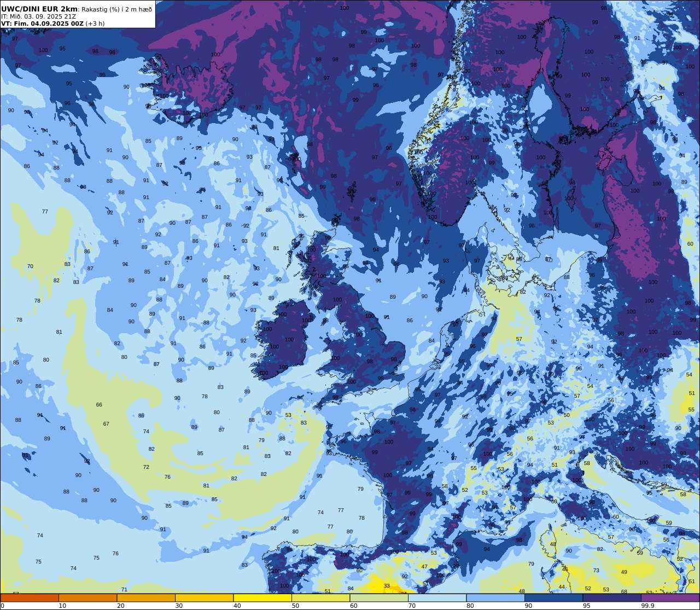The height and width of the screenshot is (610, 700).
Task: Click the light blue 70–80 legend swatch
Action: 437,597
